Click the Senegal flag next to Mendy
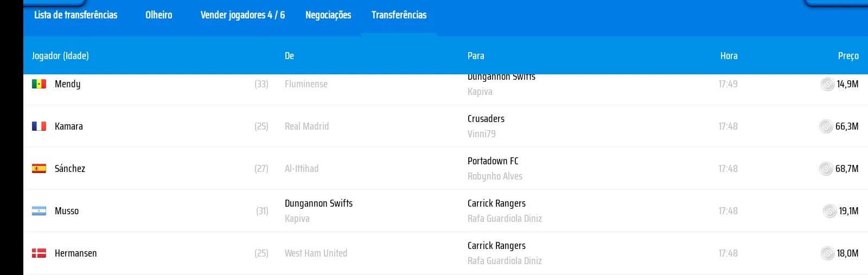 (39, 84)
